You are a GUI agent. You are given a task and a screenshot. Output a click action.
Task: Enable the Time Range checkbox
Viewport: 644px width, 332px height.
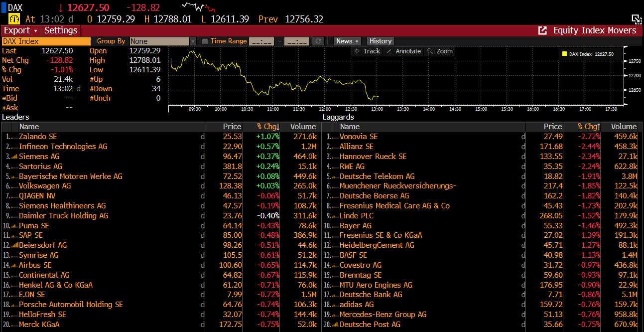(x=205, y=41)
